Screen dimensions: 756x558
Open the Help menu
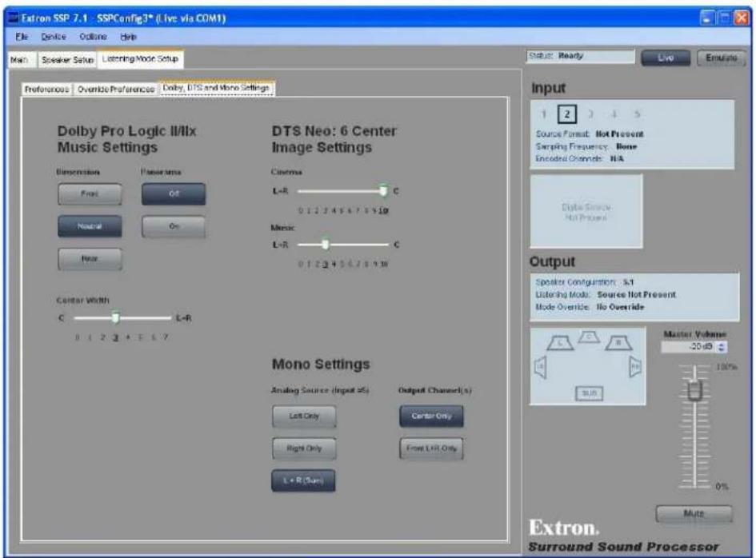pyautogui.click(x=128, y=37)
